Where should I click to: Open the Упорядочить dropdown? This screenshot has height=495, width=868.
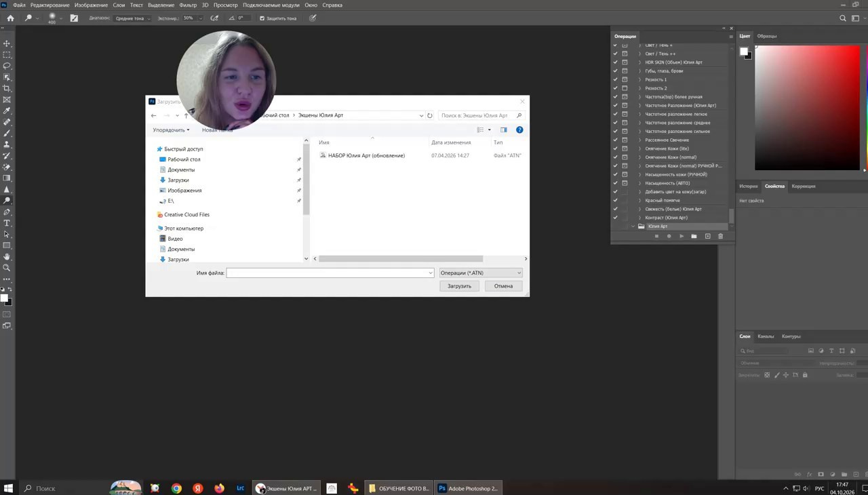point(171,130)
